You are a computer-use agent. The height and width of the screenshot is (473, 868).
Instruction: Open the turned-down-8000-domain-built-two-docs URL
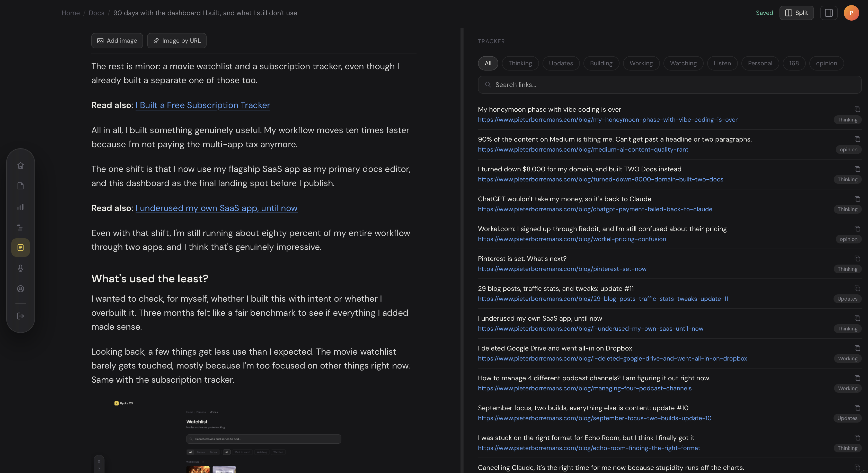point(600,179)
